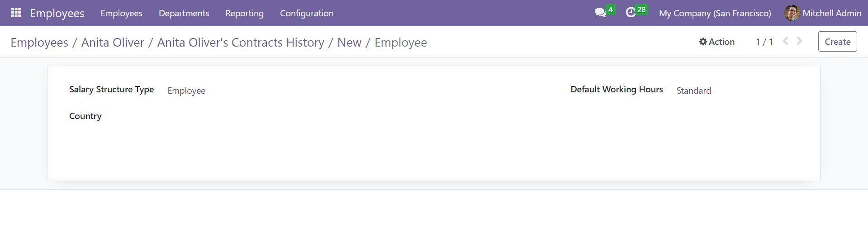
Task: Open the Employees menu item
Action: 121,13
